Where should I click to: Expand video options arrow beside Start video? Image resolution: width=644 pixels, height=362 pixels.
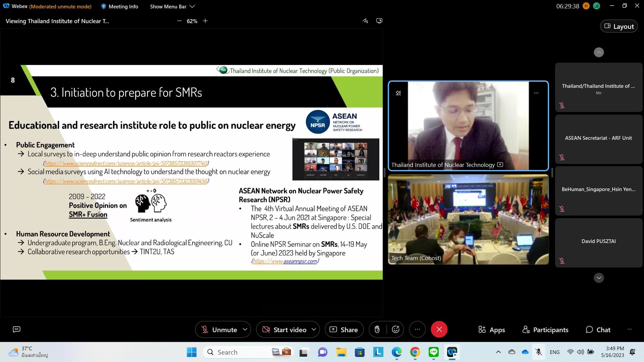click(314, 329)
